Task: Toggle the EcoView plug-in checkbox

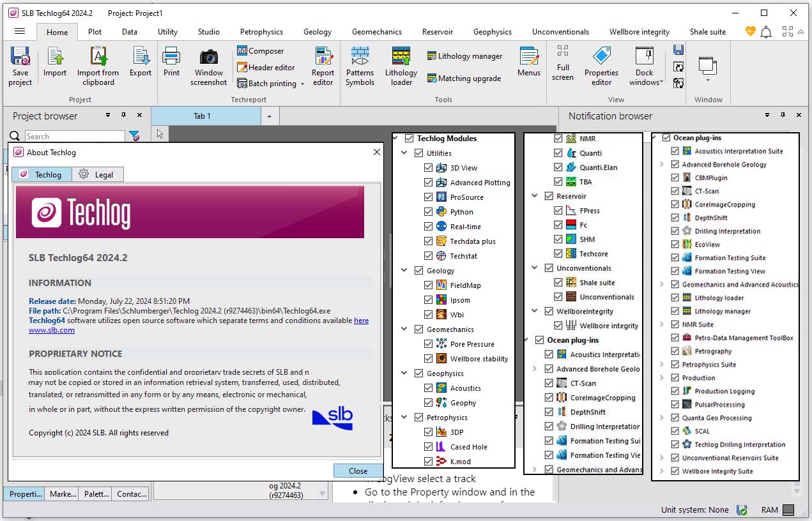Action: point(675,245)
